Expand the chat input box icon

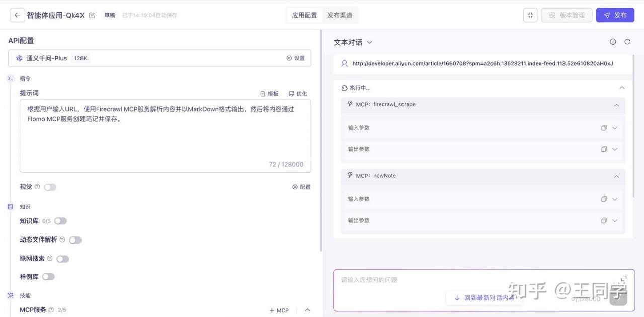[x=624, y=278]
